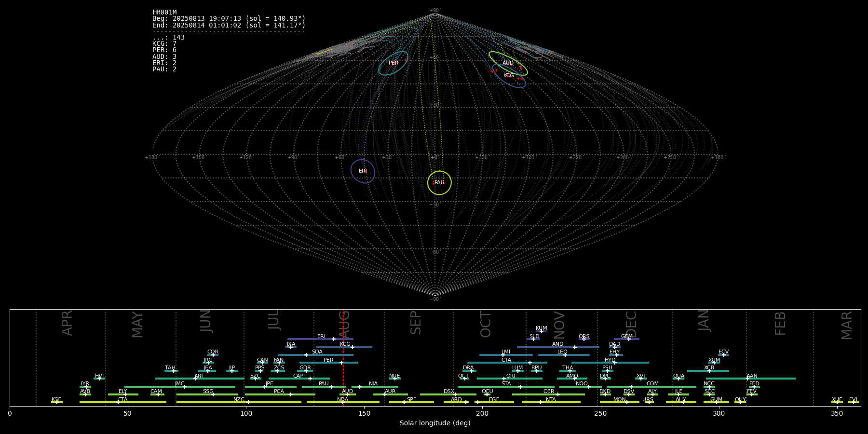Click the SDA shower bar in timeline
Image resolution: width=868 pixels, height=434 pixels.
(x=315, y=355)
